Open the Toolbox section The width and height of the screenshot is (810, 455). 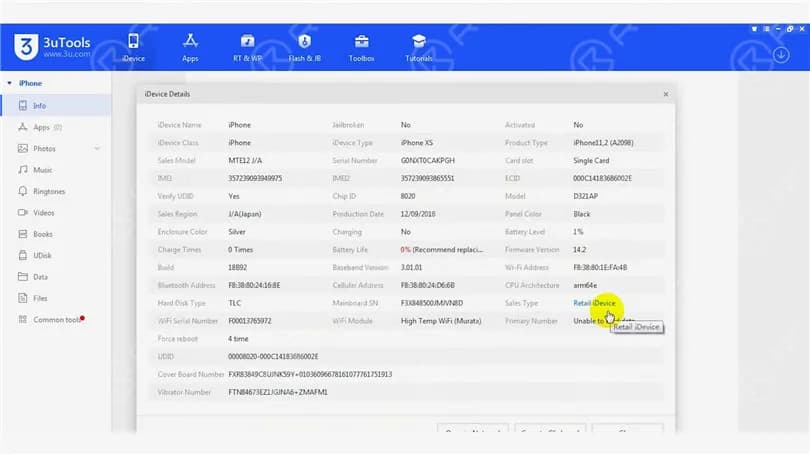click(x=362, y=48)
